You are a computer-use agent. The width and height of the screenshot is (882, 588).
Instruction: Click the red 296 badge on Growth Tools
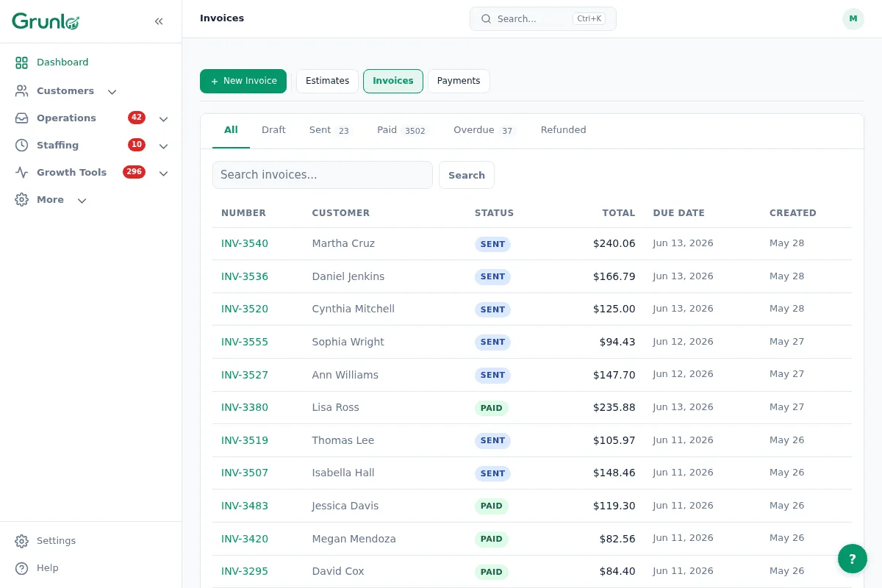coord(134,172)
